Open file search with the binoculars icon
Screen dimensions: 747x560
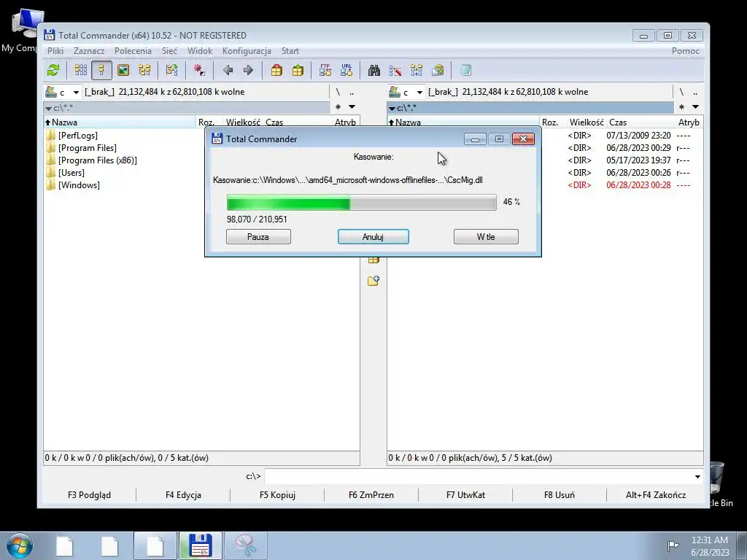[x=374, y=71]
